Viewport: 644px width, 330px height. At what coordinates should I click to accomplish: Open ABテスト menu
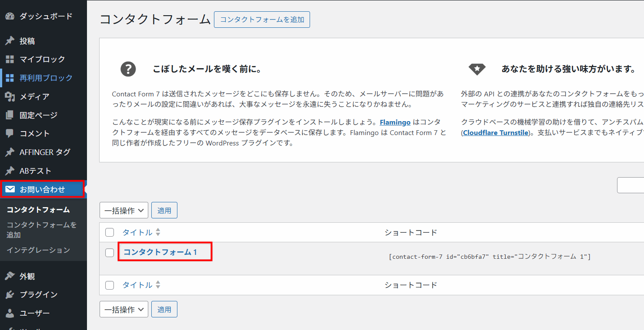[x=43, y=171]
